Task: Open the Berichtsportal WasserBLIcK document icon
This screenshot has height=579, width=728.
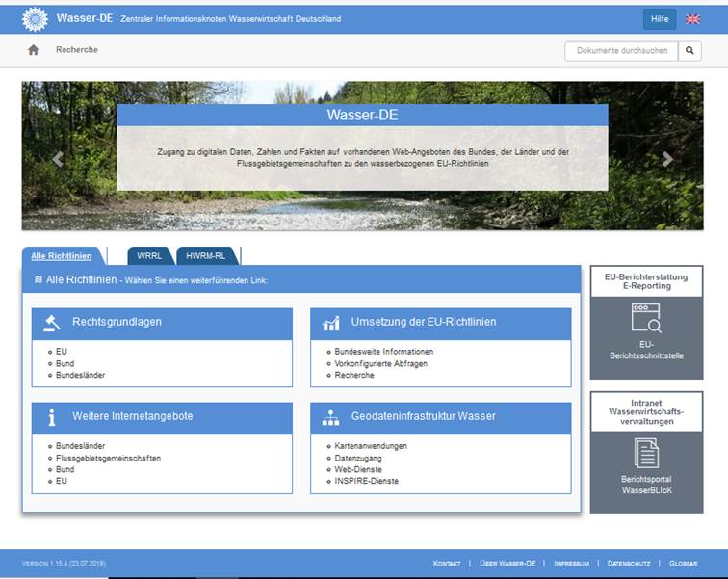Action: coord(646,452)
